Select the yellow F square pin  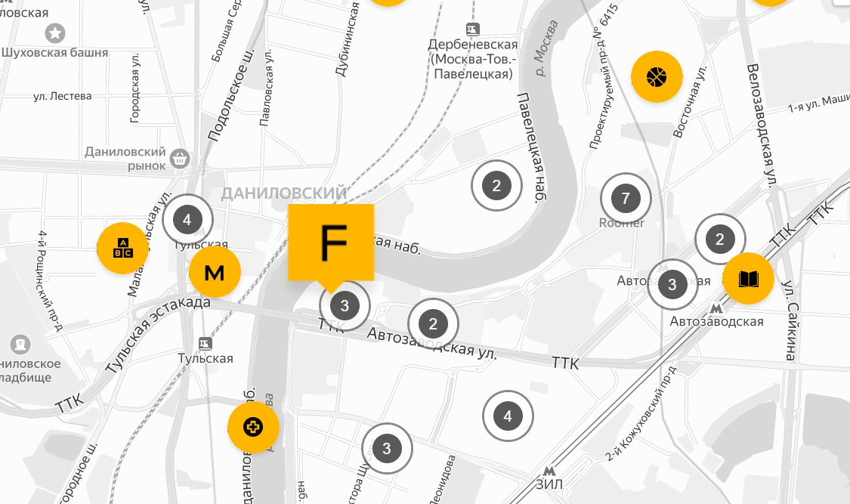(x=331, y=243)
